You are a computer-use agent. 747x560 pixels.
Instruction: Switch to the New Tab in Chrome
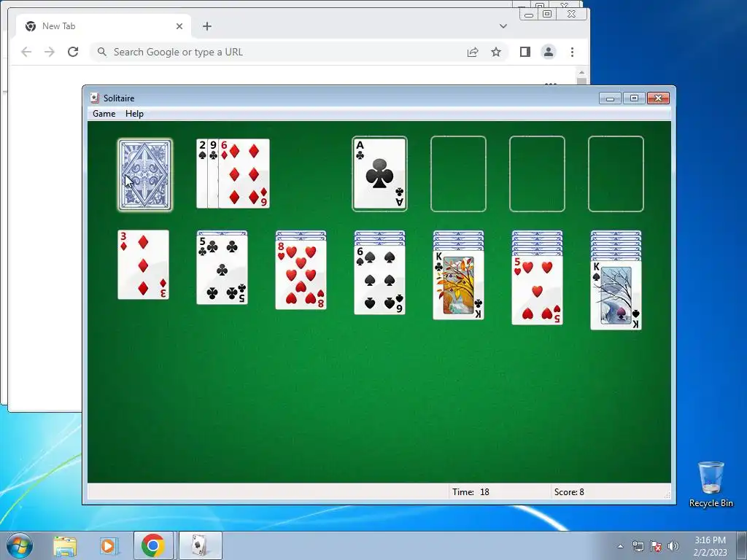(104, 26)
